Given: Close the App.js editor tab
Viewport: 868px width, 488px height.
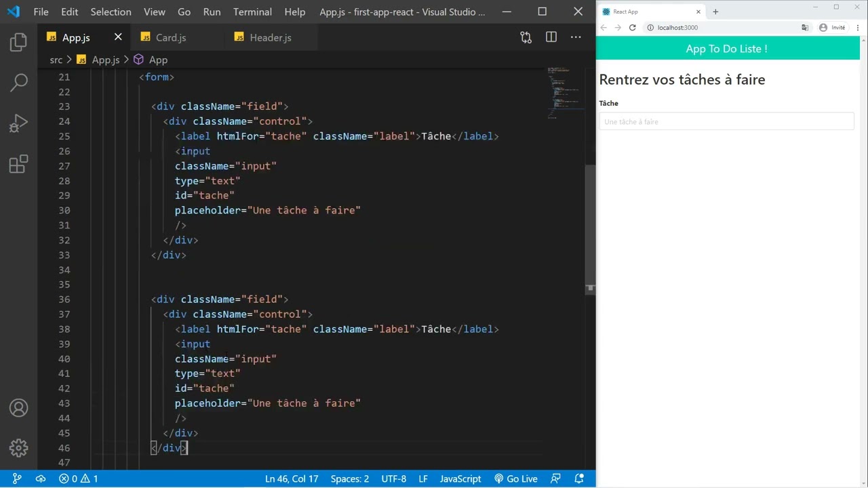Looking at the screenshot, I should (118, 37).
